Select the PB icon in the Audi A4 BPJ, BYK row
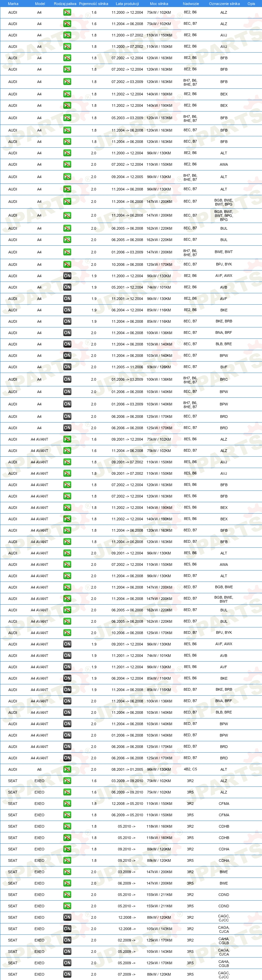The width and height of the screenshot is (262, 980). (x=67, y=265)
